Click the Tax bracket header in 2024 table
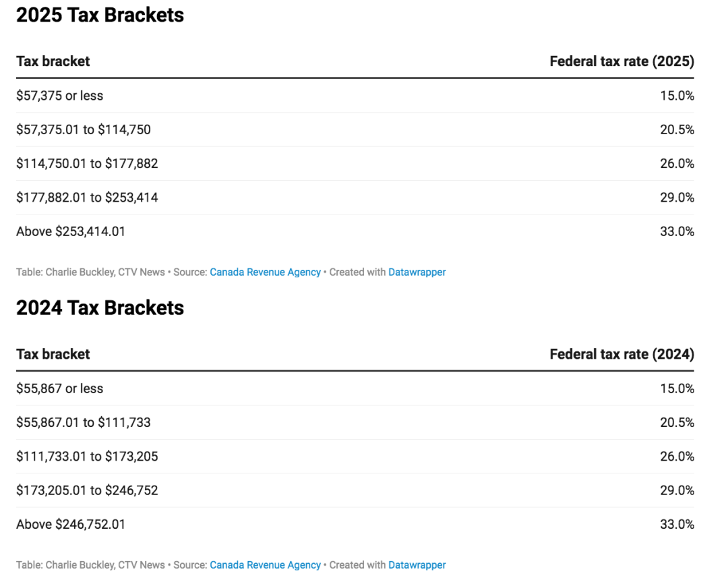This screenshot has height=580, width=728. (53, 354)
